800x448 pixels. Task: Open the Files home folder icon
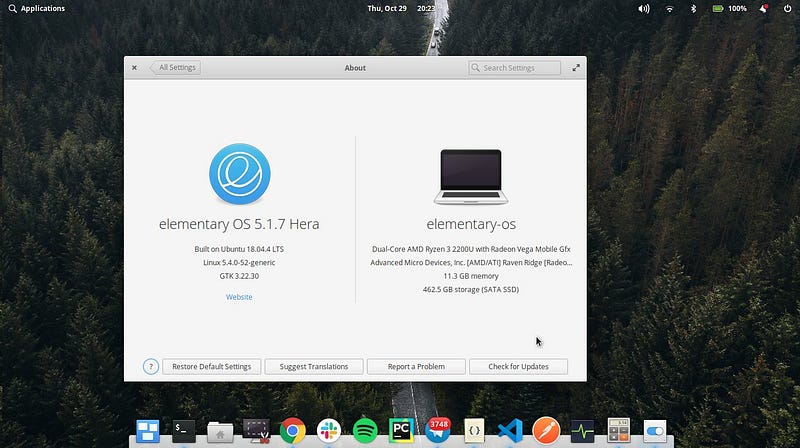[x=220, y=432]
